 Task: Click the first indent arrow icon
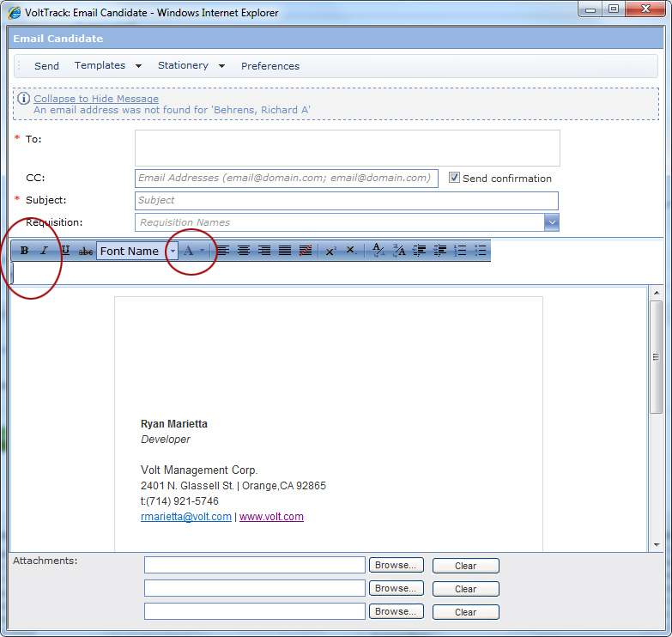click(419, 251)
